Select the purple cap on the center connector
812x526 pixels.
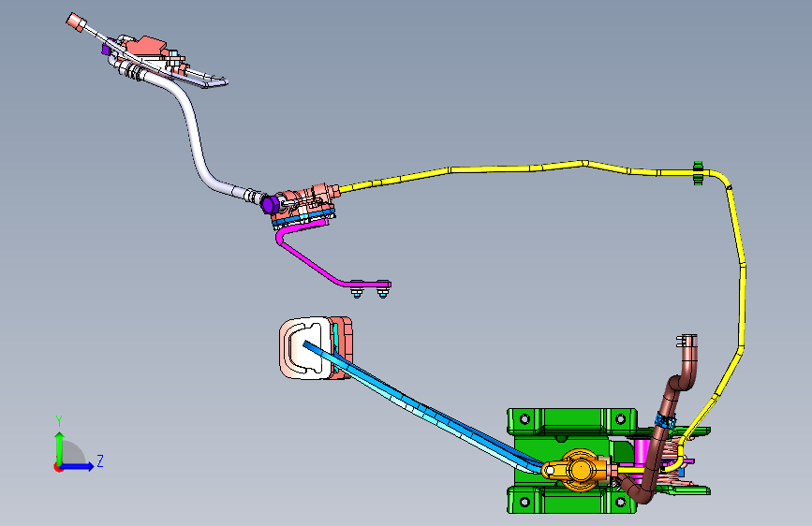[269, 204]
